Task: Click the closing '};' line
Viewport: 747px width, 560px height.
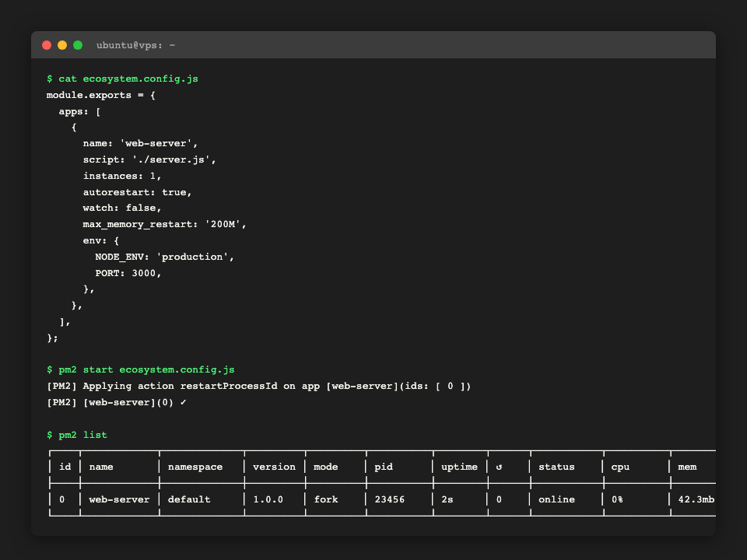Action: tap(52, 338)
